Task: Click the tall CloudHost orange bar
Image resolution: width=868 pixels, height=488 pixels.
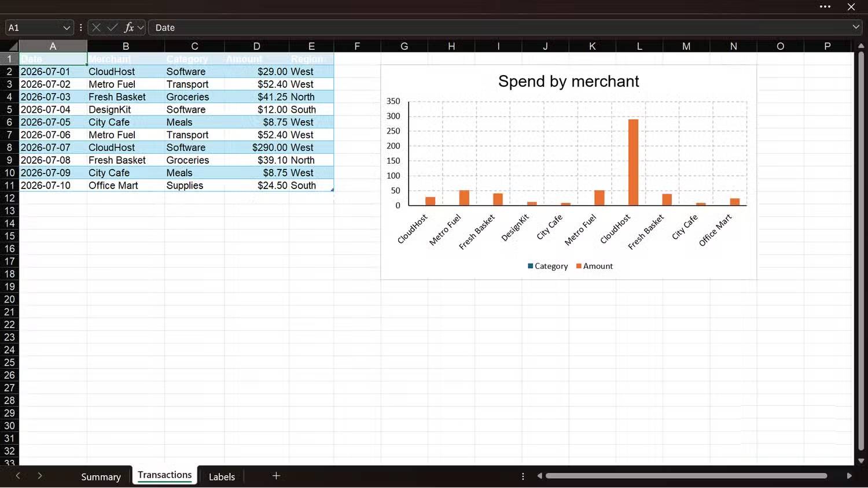Action: [633, 162]
